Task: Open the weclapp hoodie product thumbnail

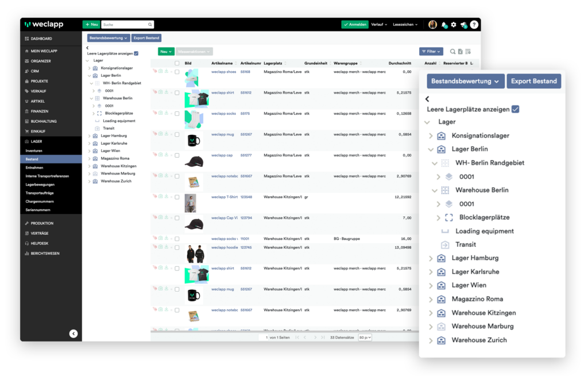Action: click(x=195, y=254)
